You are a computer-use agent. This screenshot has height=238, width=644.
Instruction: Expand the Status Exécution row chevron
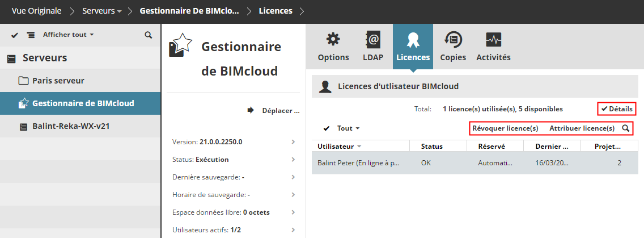click(x=293, y=160)
